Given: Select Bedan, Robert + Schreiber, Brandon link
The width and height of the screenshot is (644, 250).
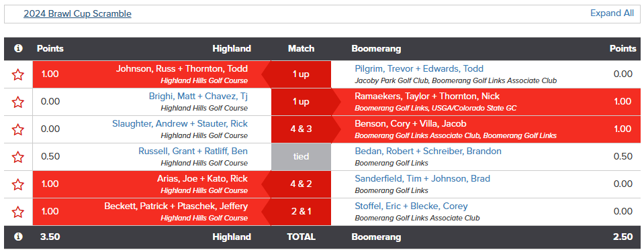Looking at the screenshot, I should click(428, 151).
